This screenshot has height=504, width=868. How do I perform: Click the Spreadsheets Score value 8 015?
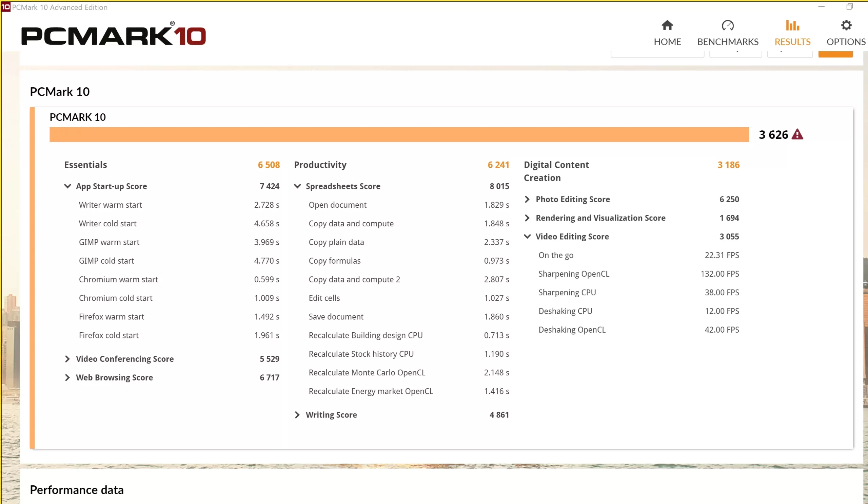point(499,186)
